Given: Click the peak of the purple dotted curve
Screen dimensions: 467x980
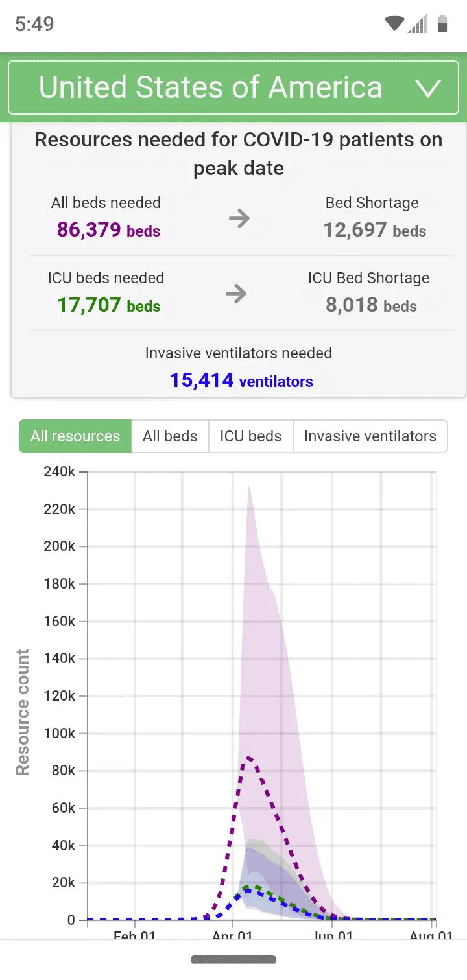Looking at the screenshot, I should click(247, 756).
